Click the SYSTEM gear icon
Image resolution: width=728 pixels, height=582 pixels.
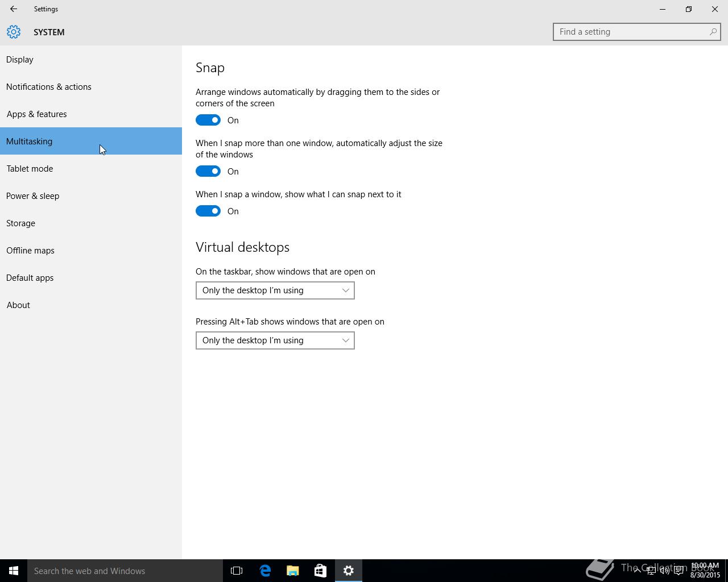point(14,32)
